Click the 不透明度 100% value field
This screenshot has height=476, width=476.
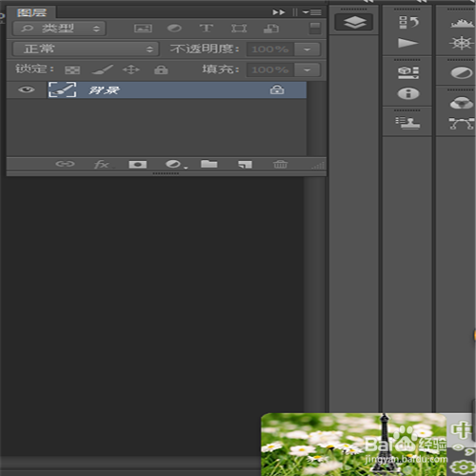tap(270, 50)
